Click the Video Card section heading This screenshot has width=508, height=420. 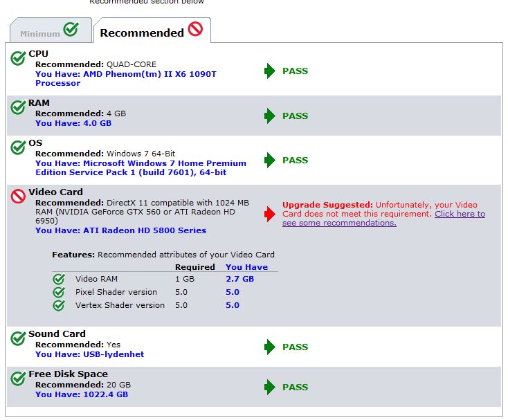pyautogui.click(x=56, y=192)
